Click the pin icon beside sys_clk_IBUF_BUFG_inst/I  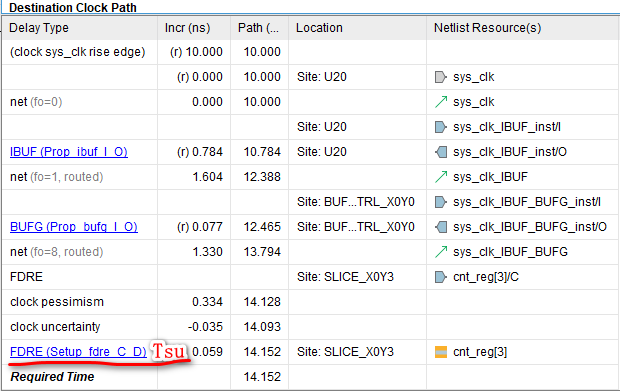pyautogui.click(x=440, y=202)
